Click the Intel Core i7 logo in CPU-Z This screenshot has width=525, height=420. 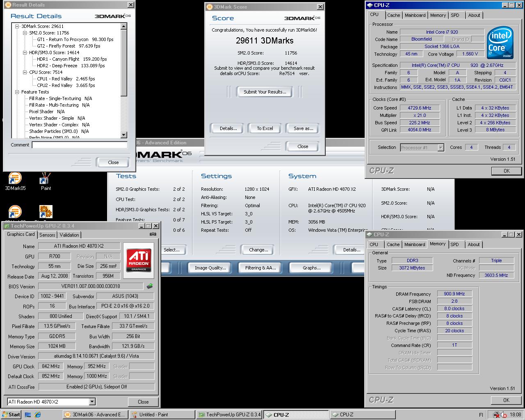(x=500, y=43)
